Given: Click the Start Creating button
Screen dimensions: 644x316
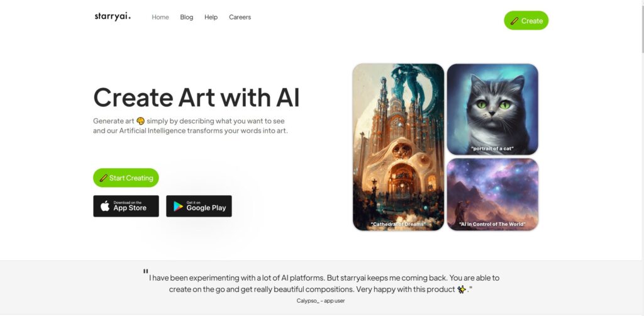Looking at the screenshot, I should pos(126,178).
